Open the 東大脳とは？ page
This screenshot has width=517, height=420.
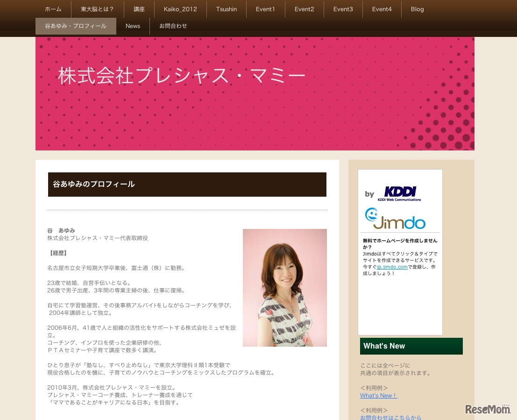[97, 9]
